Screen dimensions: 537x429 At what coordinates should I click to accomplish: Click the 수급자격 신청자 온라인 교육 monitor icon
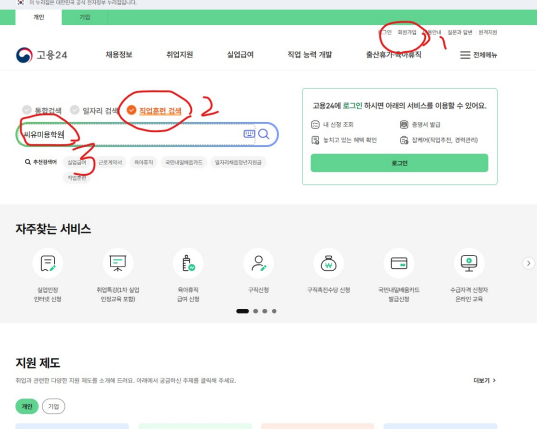(469, 263)
